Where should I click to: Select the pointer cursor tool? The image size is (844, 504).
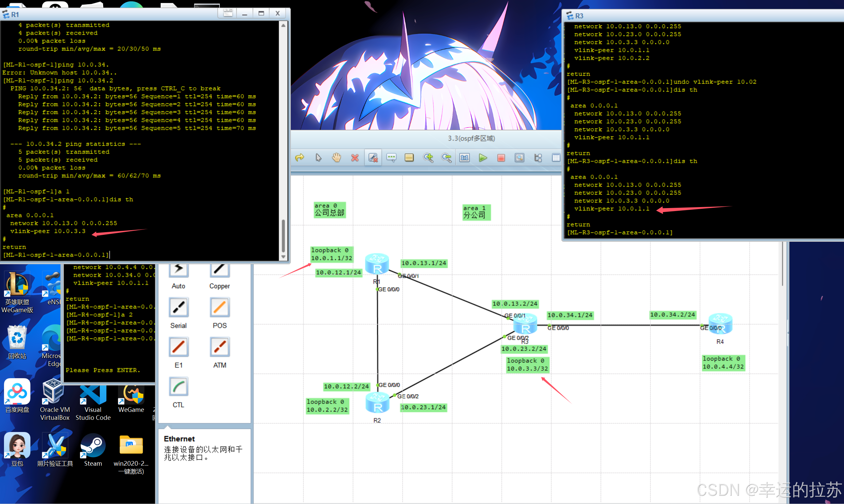coord(318,158)
